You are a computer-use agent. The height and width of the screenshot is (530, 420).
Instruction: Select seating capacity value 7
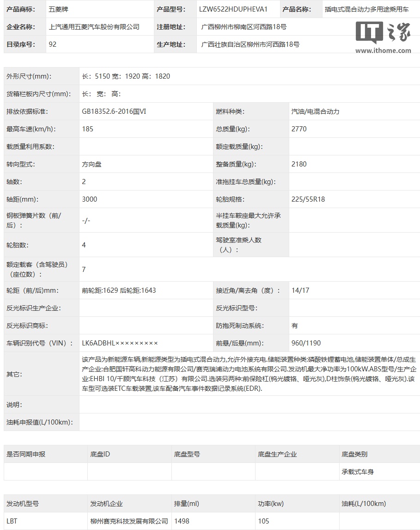pos(84,269)
